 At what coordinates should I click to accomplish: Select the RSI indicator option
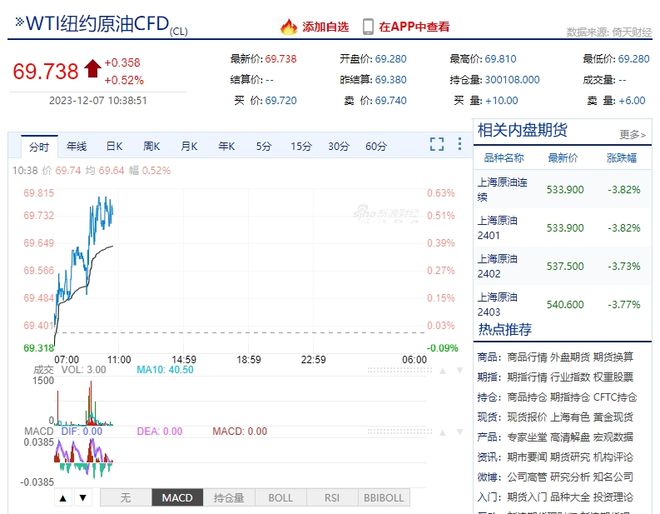click(332, 498)
